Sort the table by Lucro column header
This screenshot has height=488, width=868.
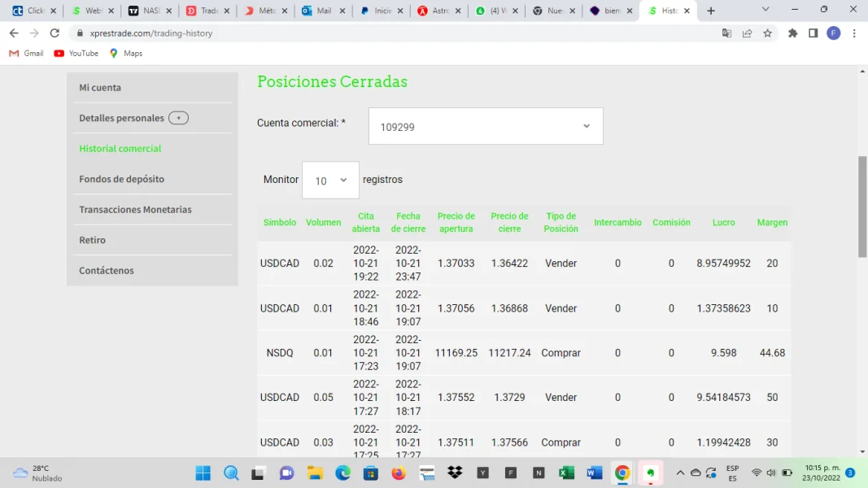(723, 223)
